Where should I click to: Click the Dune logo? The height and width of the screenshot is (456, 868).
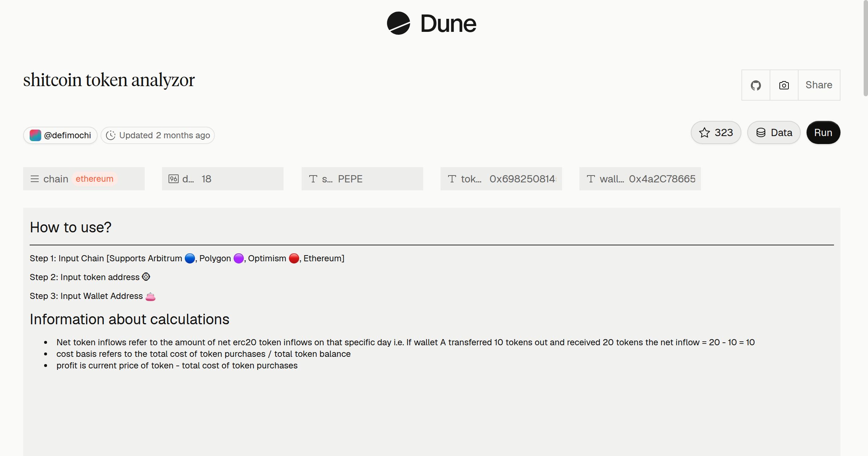point(431,24)
